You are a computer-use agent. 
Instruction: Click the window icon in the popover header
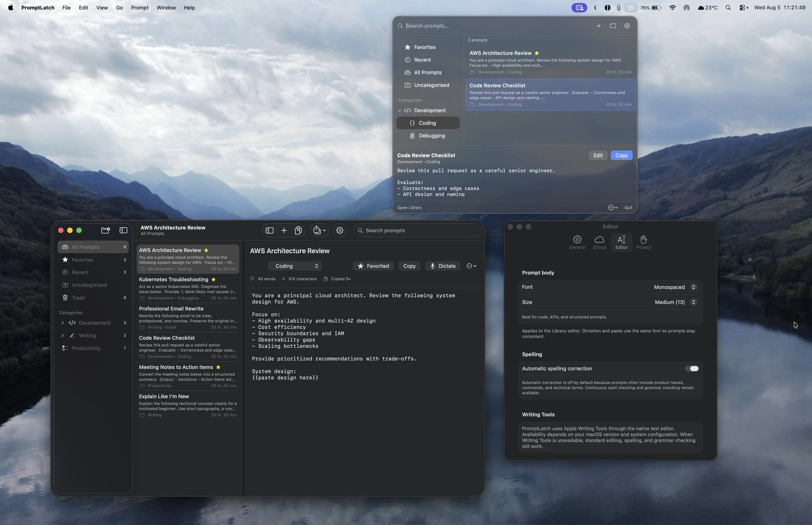613,26
